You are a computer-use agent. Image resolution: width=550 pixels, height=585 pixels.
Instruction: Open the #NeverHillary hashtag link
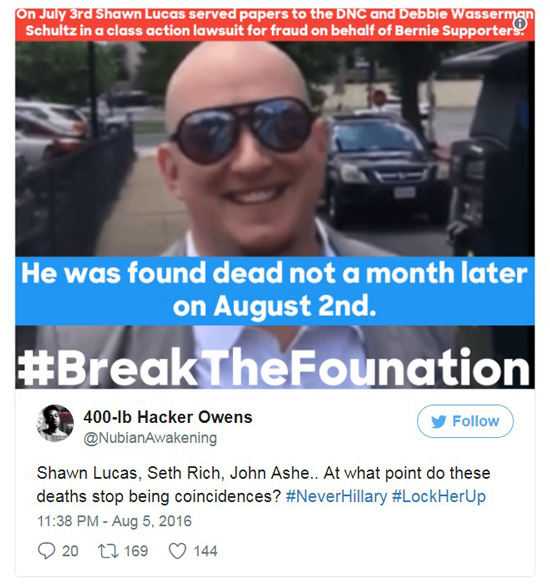[336, 497]
